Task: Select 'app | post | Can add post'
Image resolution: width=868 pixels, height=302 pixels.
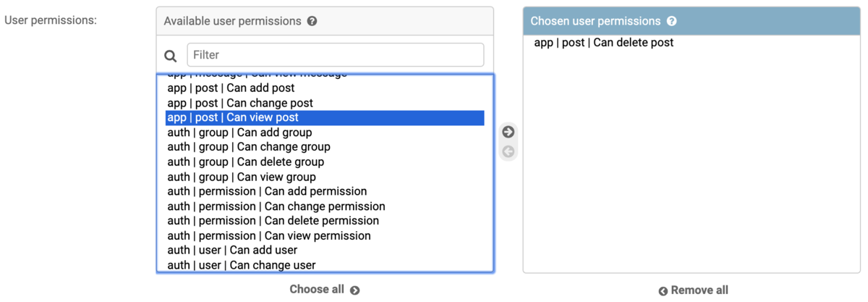Action: click(325, 88)
